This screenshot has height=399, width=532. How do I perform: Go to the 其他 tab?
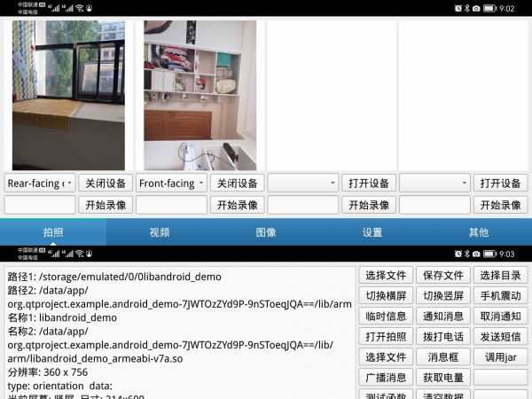[x=479, y=232]
